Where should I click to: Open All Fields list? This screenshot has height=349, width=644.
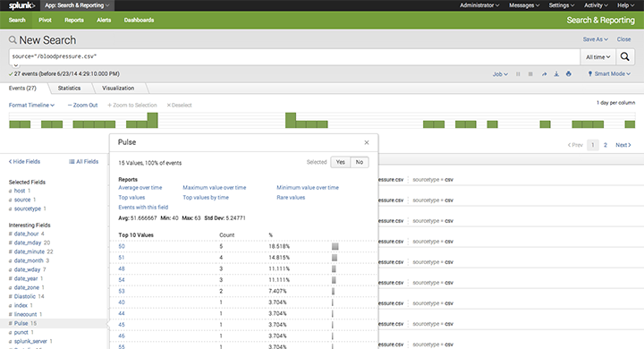[x=84, y=162]
